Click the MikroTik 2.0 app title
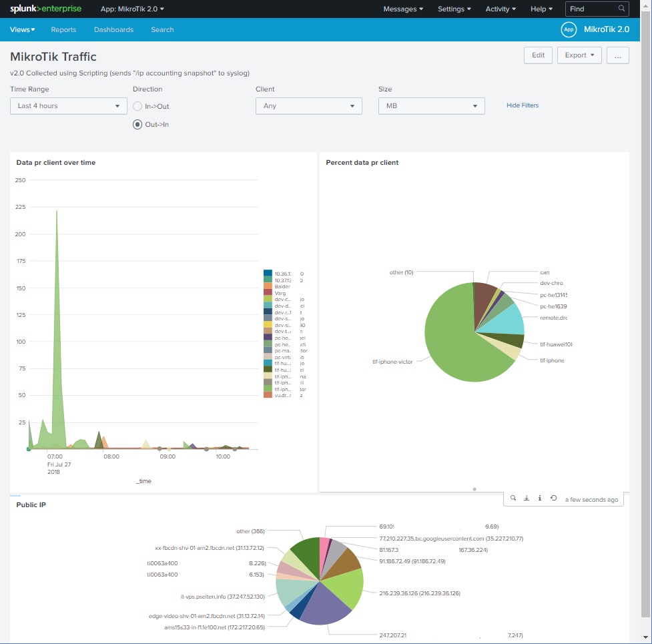652x644 pixels. point(606,29)
